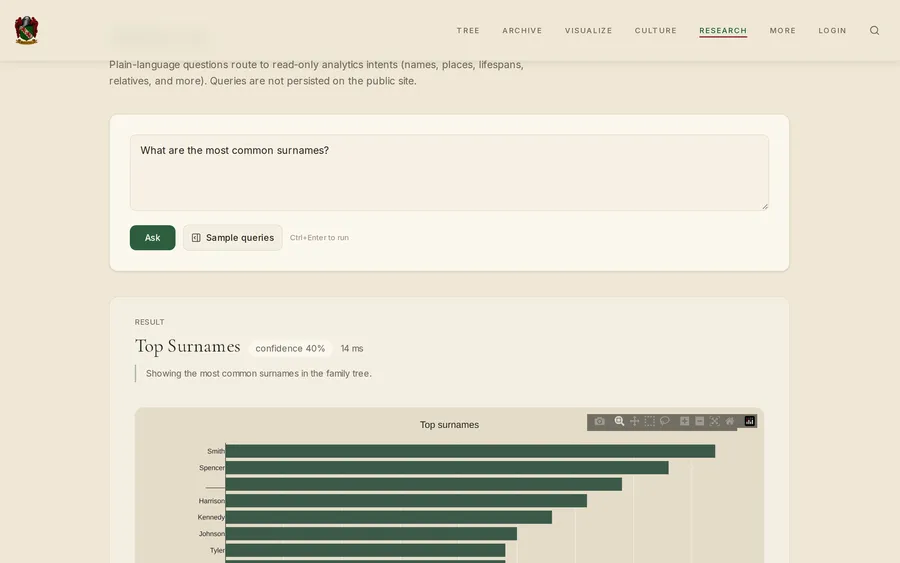Click the 'Johnson' axis label
The image size is (900, 563).
212,534
